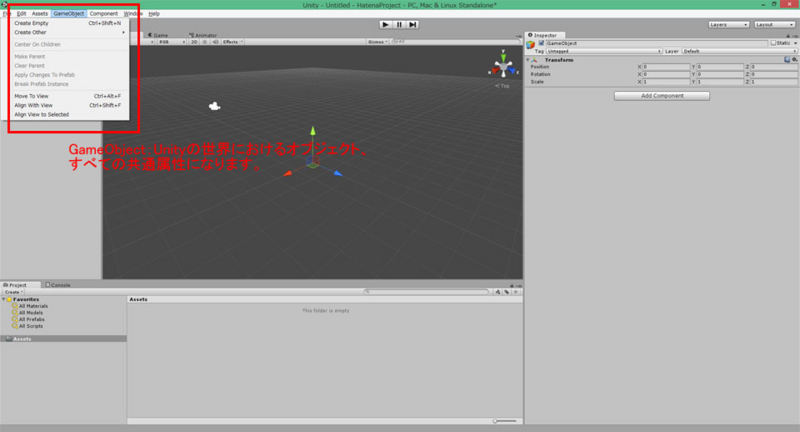Open Transform component gear menu
800x432 pixels.
tap(794, 60)
